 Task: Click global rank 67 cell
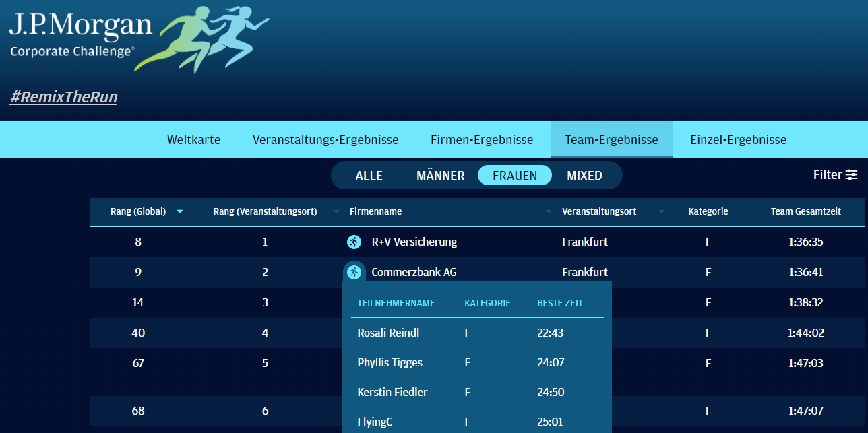coord(138,363)
